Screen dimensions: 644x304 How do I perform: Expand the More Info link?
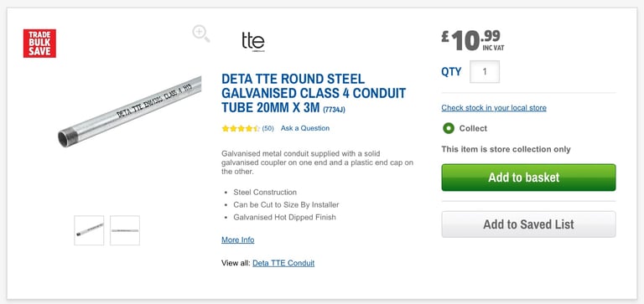pos(238,240)
